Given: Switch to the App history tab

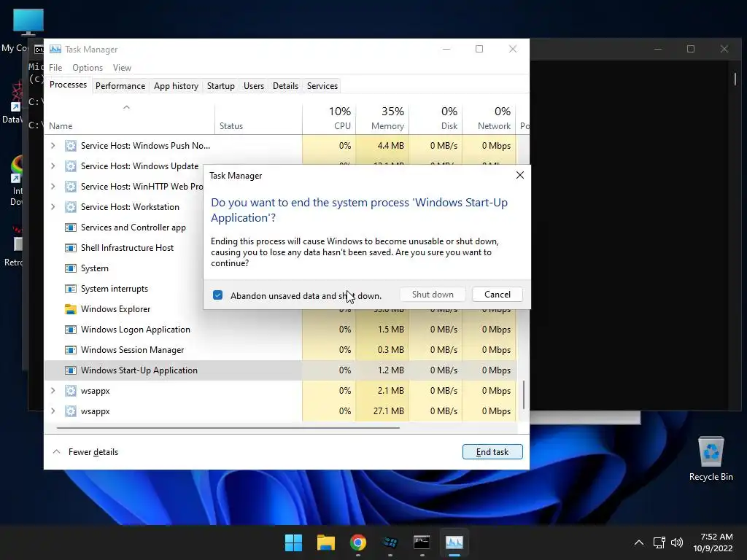Looking at the screenshot, I should [176, 86].
